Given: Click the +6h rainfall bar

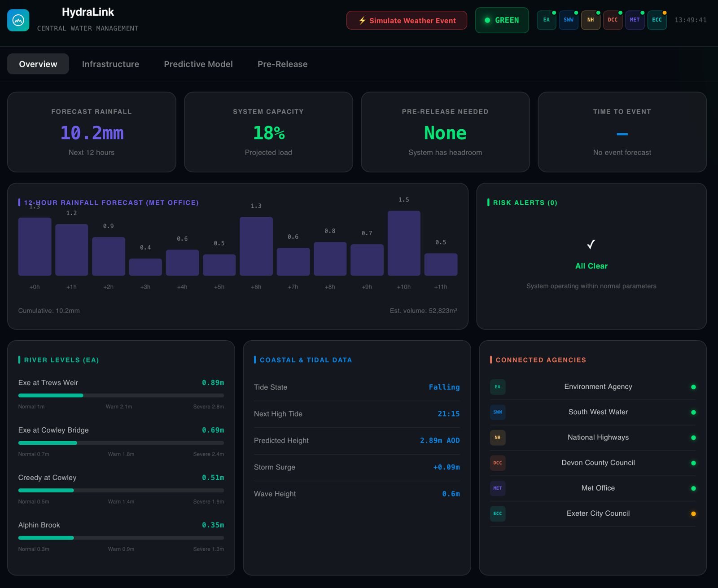Looking at the screenshot, I should 256,246.
